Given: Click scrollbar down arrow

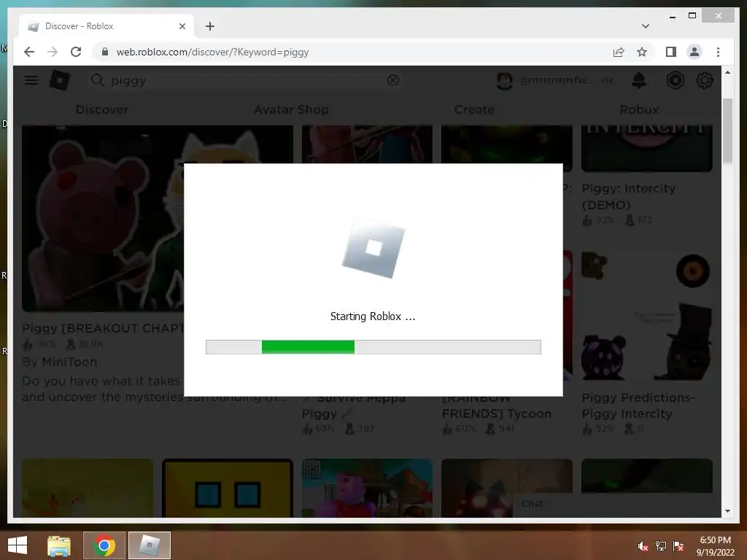Looking at the screenshot, I should point(727,511).
